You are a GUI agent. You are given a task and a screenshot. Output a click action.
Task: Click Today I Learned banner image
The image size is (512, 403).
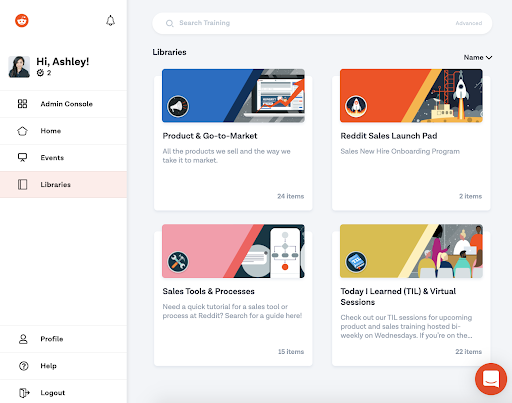411,251
